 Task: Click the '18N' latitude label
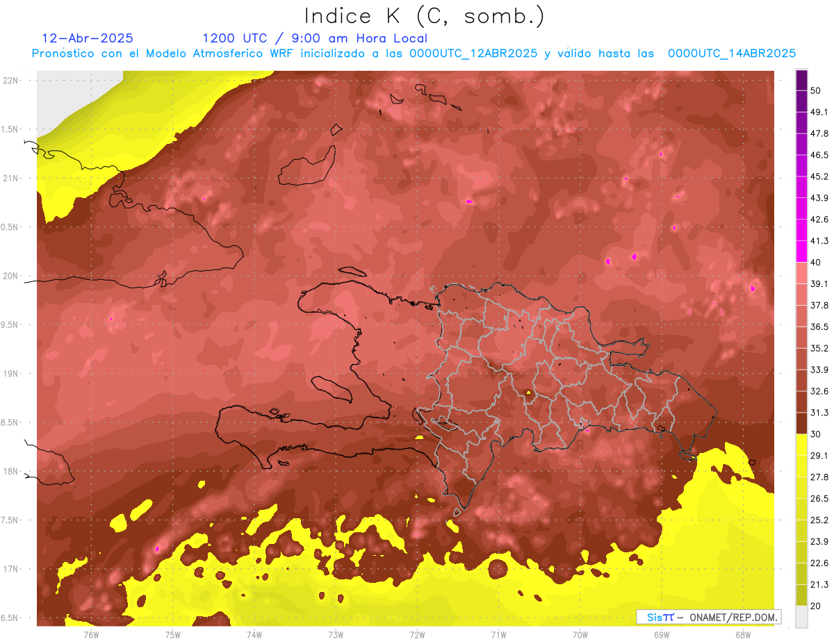10,471
